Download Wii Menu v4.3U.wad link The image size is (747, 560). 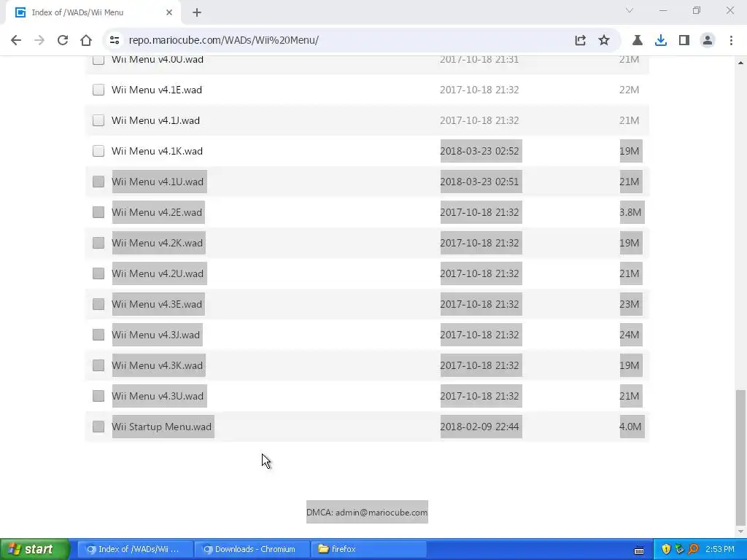pyautogui.click(x=159, y=396)
